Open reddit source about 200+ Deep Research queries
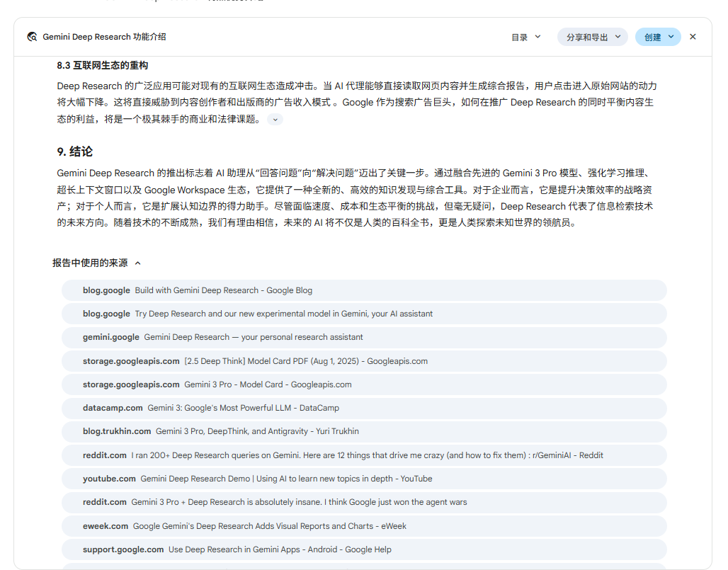This screenshot has width=728, height=570. (364, 455)
